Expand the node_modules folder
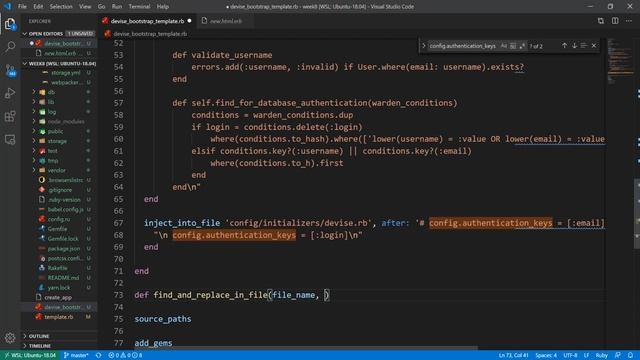The width and height of the screenshot is (640, 360). [x=59, y=122]
